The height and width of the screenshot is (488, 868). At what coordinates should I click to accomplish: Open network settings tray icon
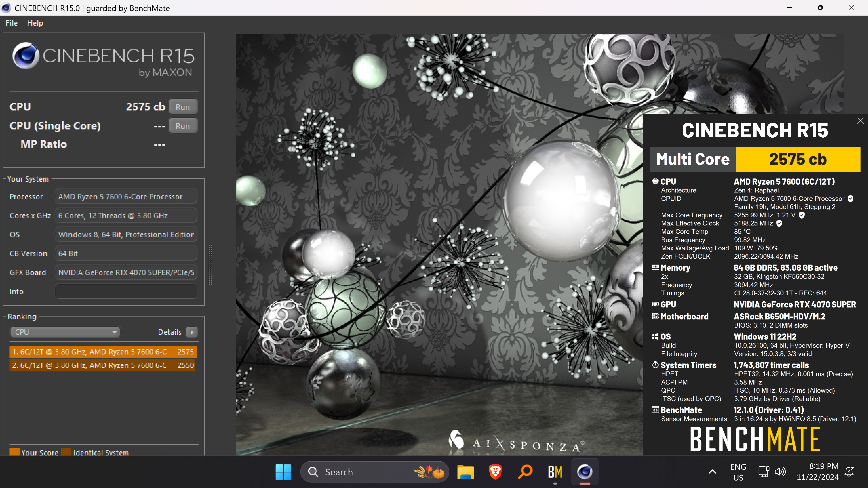764,472
